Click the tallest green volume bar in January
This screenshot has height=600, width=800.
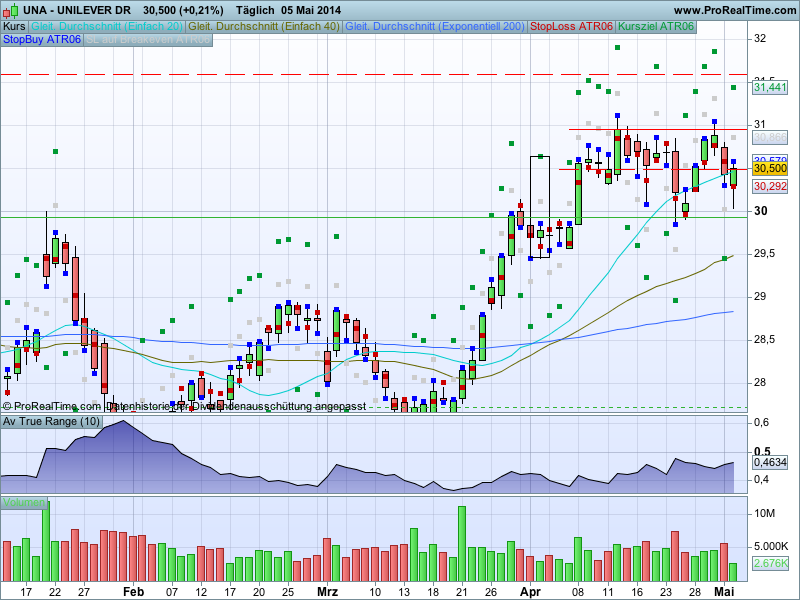46,541
